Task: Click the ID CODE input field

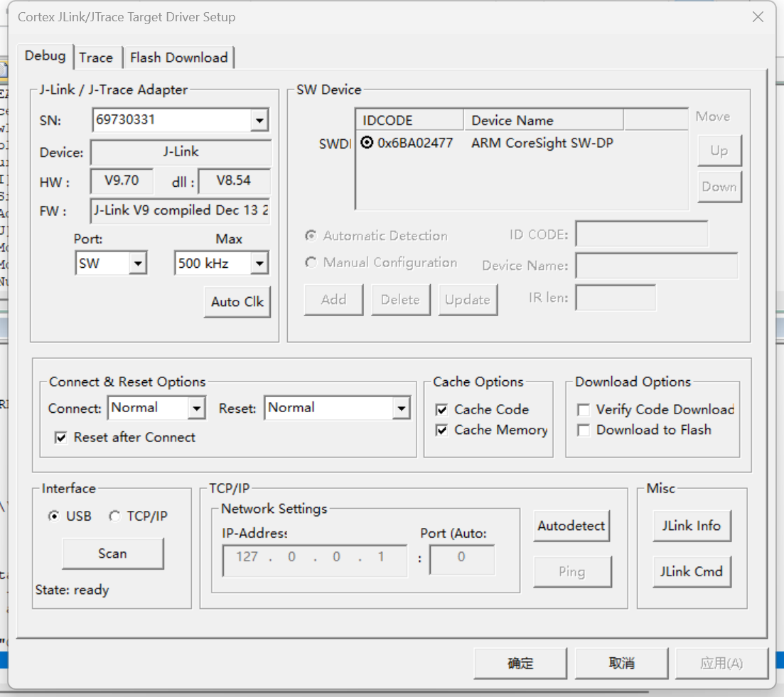Action: click(642, 234)
